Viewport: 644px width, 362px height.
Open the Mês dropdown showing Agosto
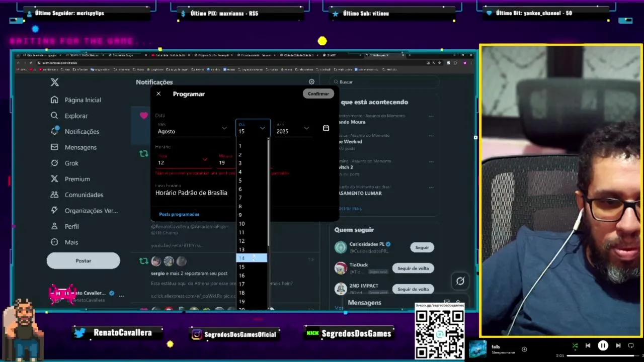[193, 128]
